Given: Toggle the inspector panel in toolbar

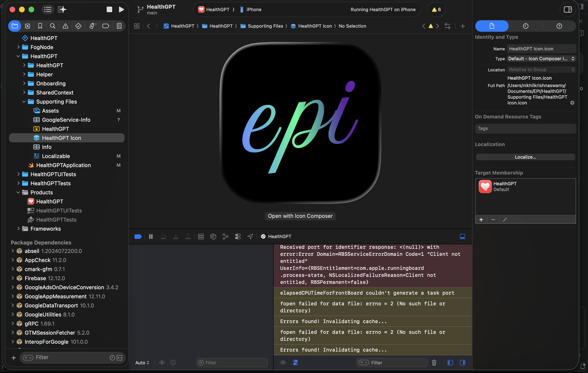Looking at the screenshot, I should point(568,9).
